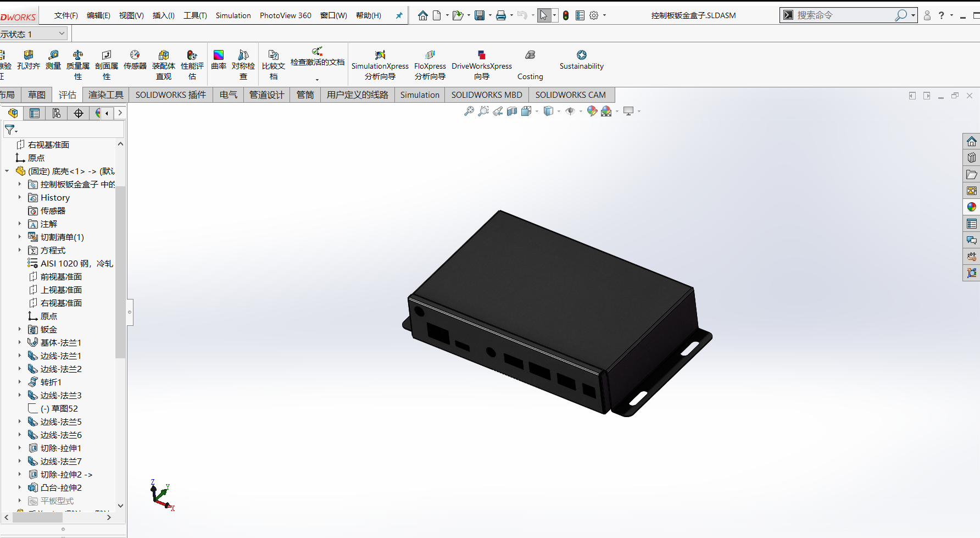Expand the 转折1 feature
This screenshot has height=538, width=980.
click(x=20, y=382)
